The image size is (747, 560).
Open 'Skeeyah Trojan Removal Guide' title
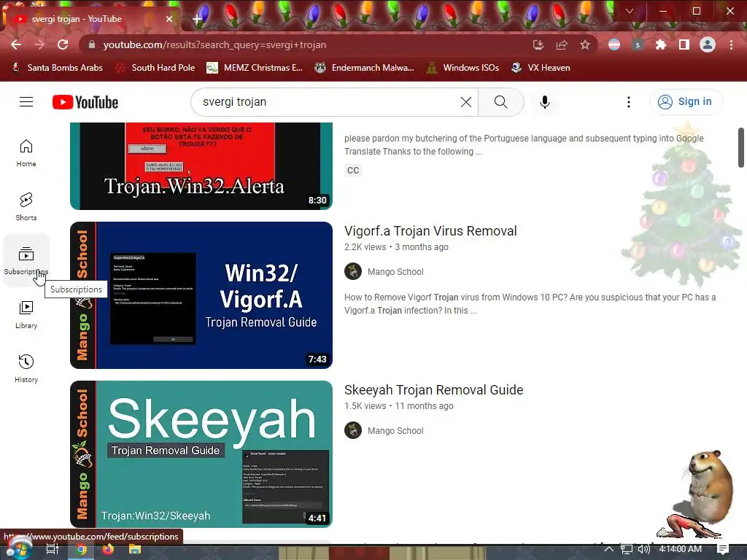point(433,390)
